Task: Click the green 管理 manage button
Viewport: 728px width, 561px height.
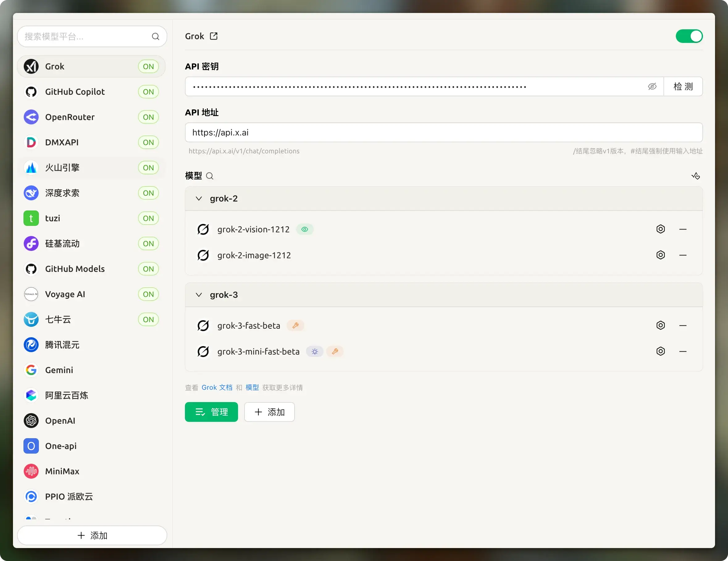Action: point(211,412)
